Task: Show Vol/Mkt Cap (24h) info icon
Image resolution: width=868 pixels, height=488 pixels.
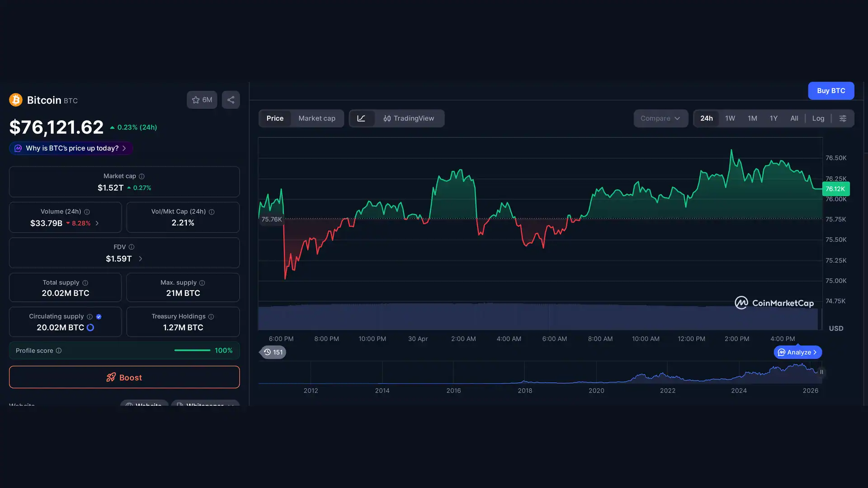Action: (x=212, y=212)
